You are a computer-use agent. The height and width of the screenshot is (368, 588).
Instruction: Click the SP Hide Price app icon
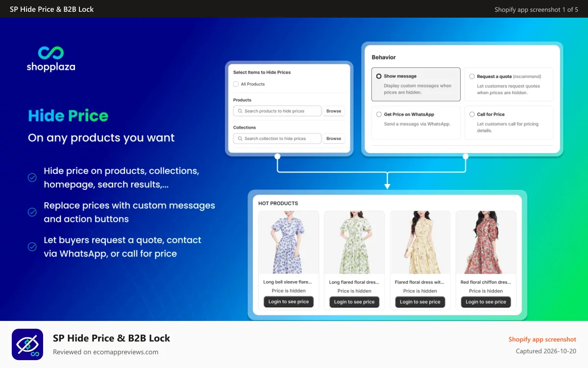click(x=27, y=344)
